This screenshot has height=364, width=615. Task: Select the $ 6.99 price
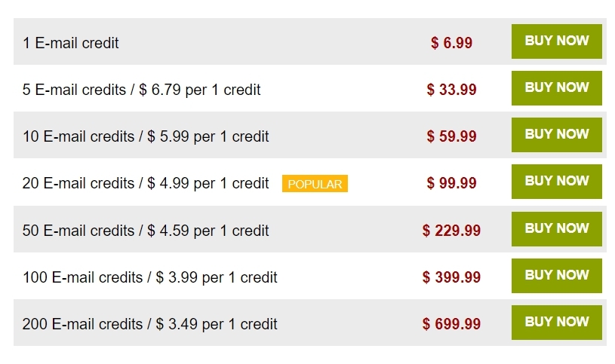point(451,43)
